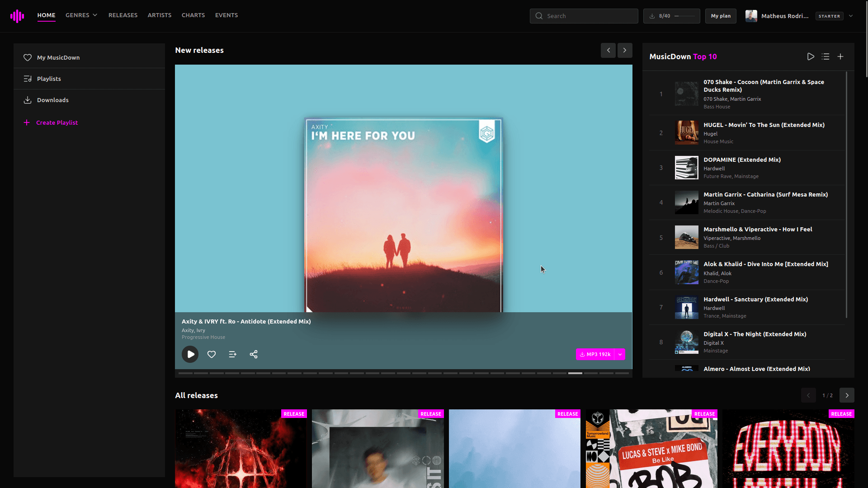Expand the user account dropdown chevron
Viewport: 868px width, 488px height.
click(851, 16)
